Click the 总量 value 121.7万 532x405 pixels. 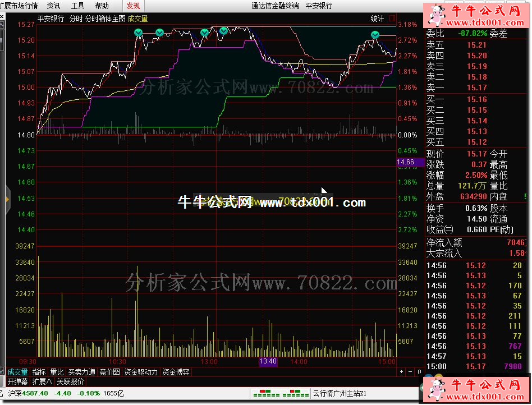click(472, 186)
